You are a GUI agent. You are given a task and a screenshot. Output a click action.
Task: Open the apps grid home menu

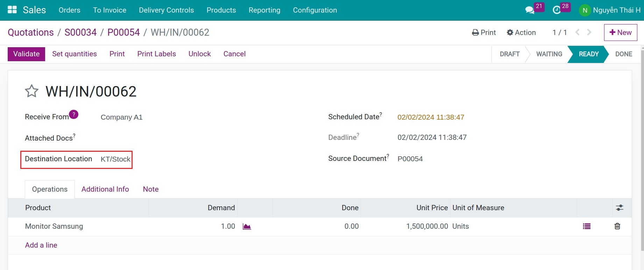(x=12, y=10)
